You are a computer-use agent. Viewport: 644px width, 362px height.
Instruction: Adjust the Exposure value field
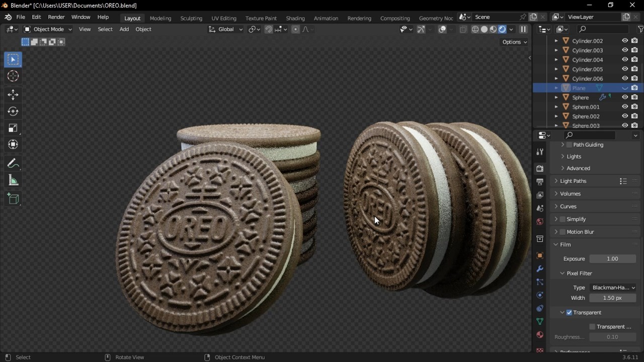click(x=612, y=259)
